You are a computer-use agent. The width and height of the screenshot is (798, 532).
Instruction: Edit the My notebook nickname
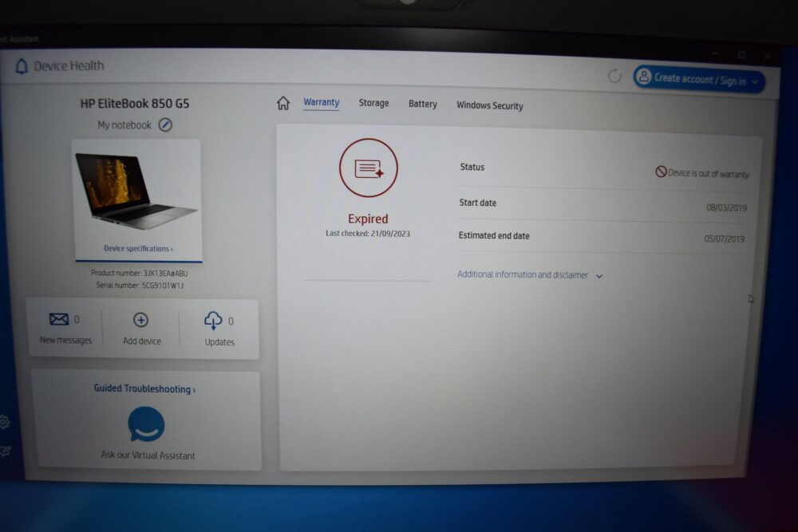tap(165, 124)
